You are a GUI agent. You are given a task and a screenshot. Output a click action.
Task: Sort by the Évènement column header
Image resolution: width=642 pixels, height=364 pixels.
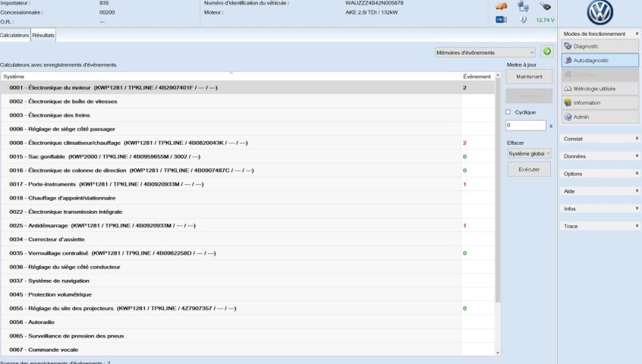click(x=477, y=77)
